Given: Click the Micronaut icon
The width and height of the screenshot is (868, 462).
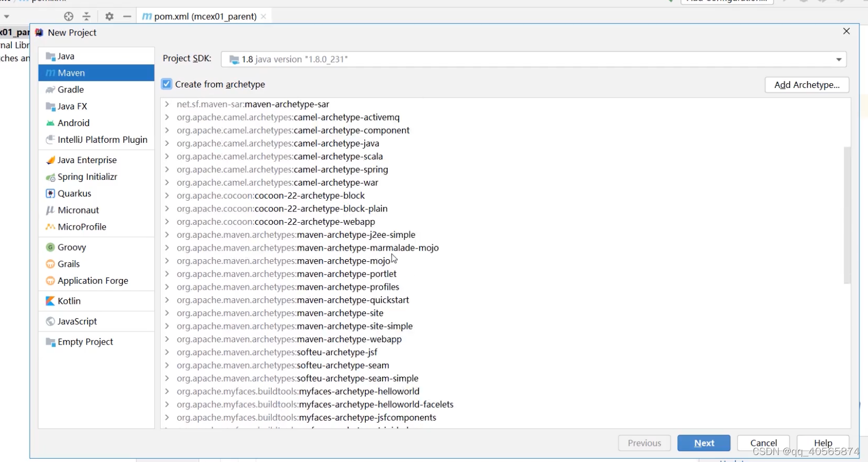Looking at the screenshot, I should (x=50, y=210).
